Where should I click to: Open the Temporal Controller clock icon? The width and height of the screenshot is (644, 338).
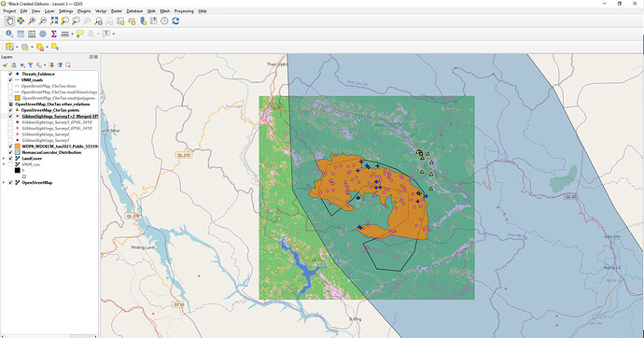tap(164, 21)
